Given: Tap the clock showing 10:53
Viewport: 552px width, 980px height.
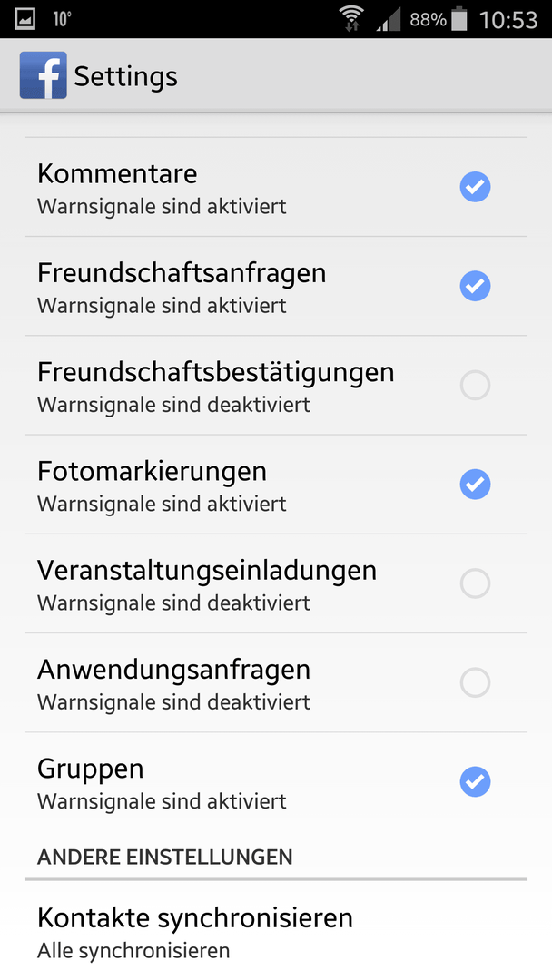Looking at the screenshot, I should tap(508, 19).
